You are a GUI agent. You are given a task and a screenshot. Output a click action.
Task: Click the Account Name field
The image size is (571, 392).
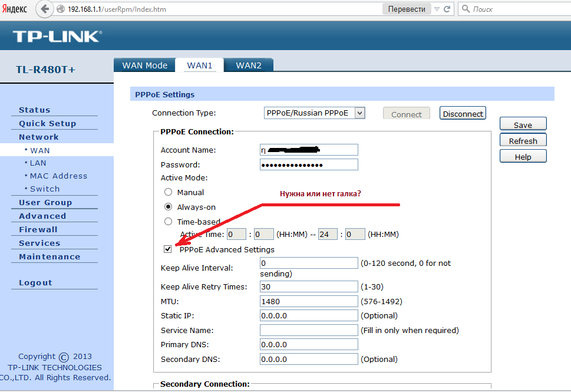(x=309, y=150)
